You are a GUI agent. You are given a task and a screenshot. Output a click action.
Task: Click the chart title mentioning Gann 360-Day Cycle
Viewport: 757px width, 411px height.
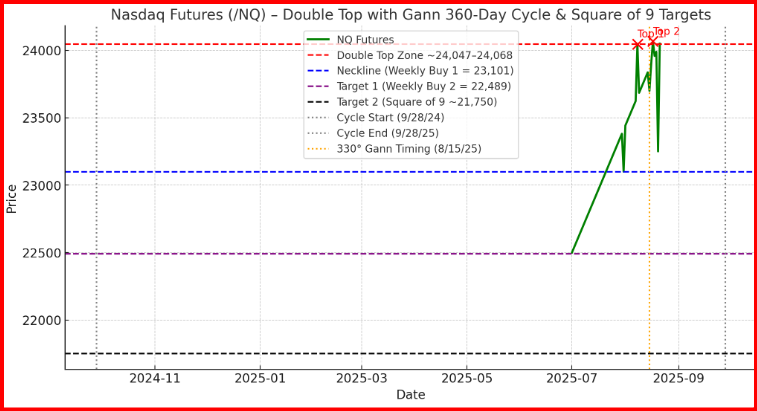[x=411, y=14]
